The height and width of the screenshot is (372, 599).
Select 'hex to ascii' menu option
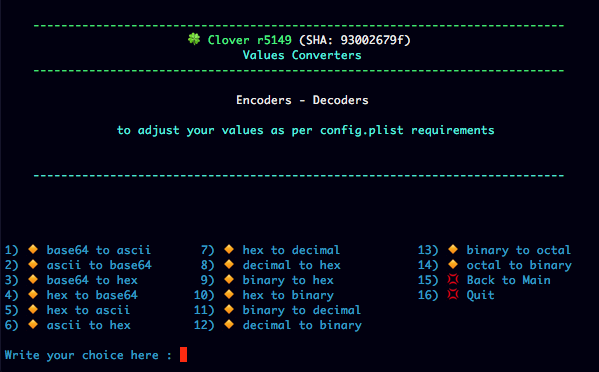coord(88,310)
